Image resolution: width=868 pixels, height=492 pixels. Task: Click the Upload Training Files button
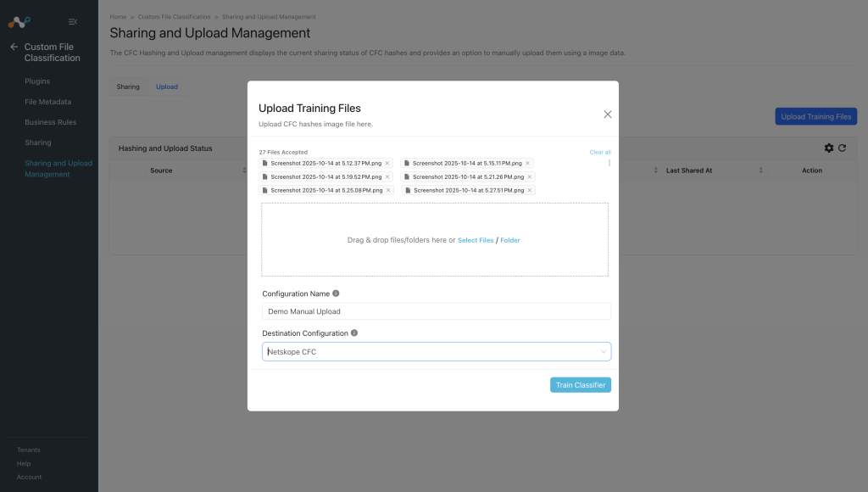(816, 116)
